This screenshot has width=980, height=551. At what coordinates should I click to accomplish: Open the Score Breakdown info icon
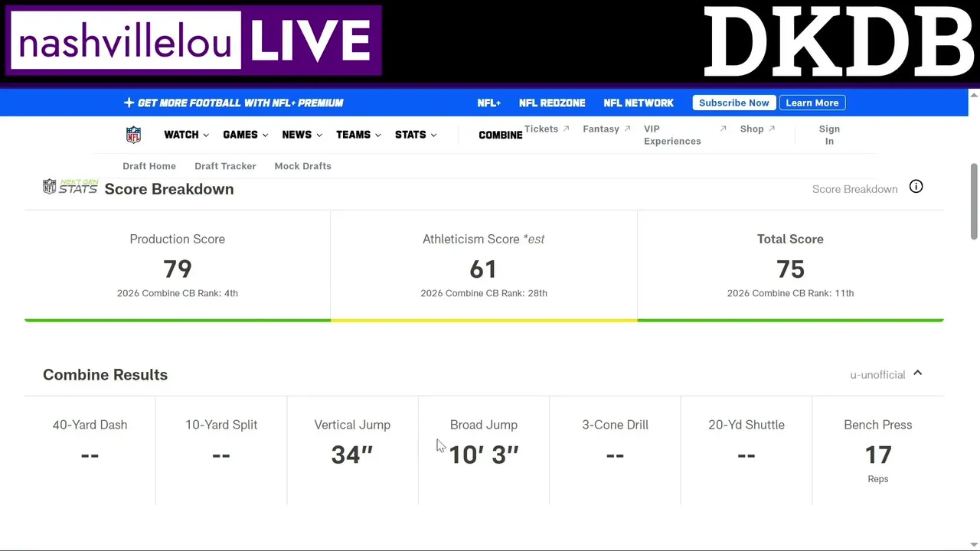tap(916, 187)
